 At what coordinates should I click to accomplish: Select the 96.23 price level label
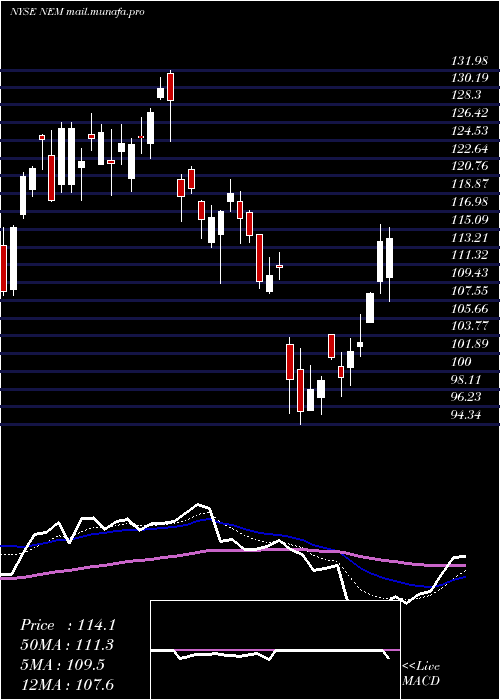[467, 397]
